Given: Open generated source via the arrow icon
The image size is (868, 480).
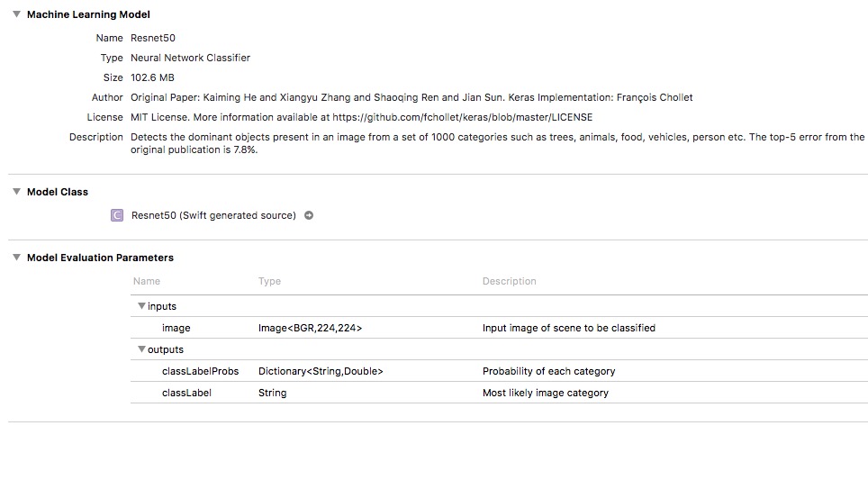Looking at the screenshot, I should point(309,215).
